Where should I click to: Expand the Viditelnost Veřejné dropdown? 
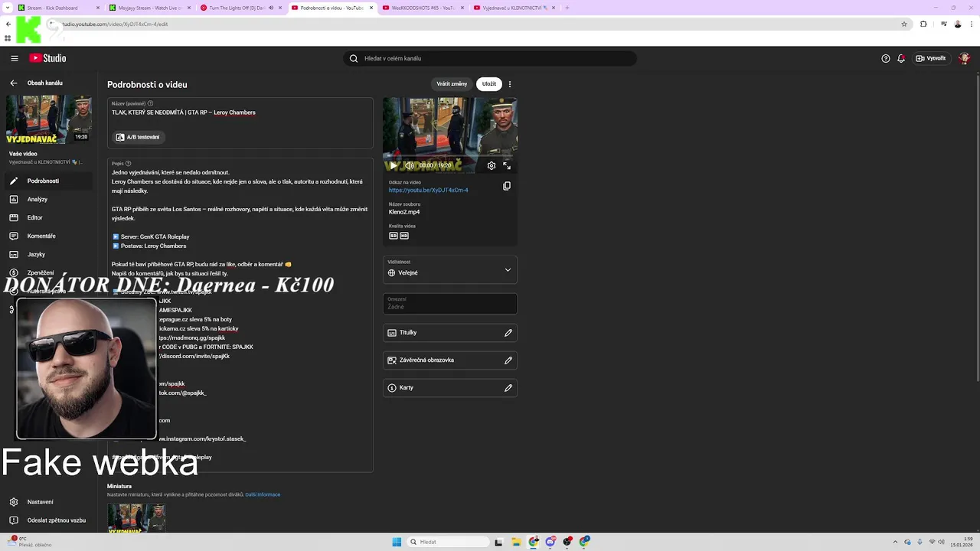pos(450,269)
